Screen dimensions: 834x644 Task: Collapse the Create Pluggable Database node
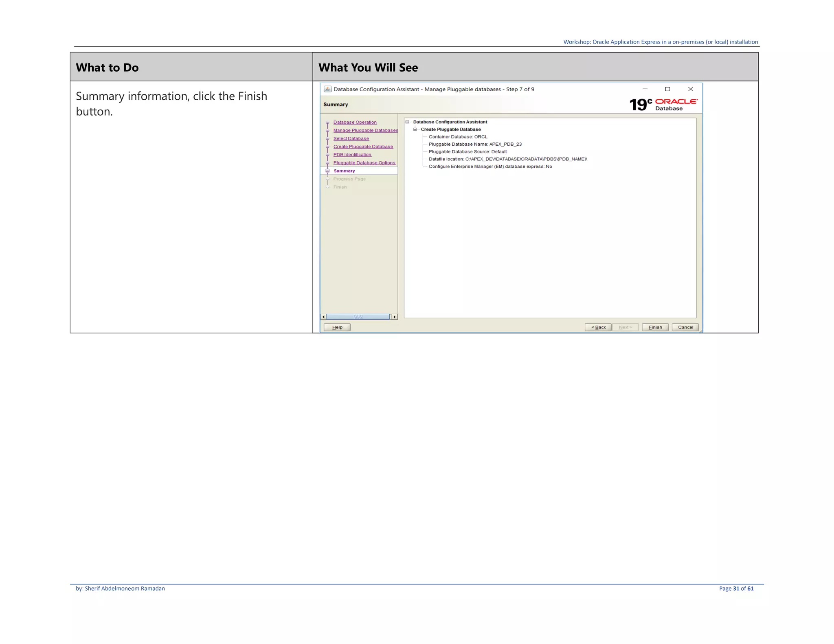tap(415, 129)
